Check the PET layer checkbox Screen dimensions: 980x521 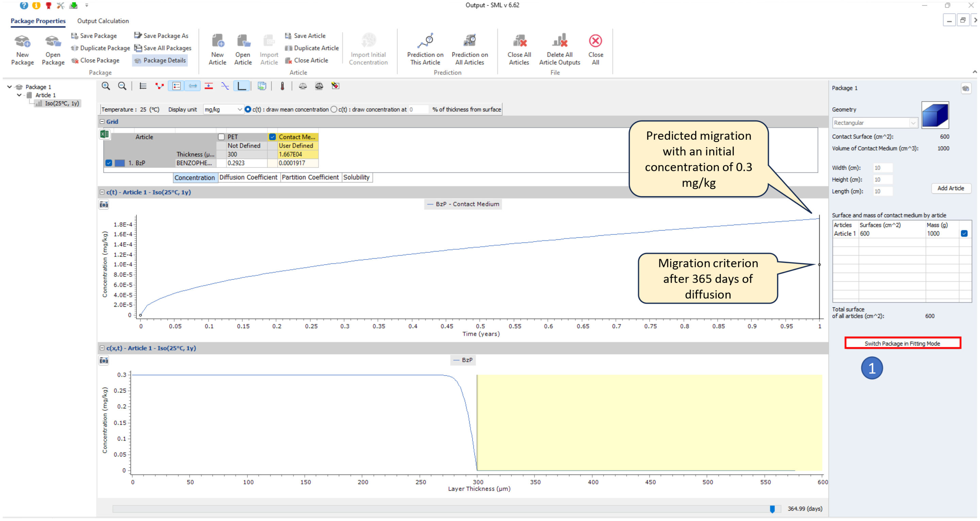(x=221, y=137)
